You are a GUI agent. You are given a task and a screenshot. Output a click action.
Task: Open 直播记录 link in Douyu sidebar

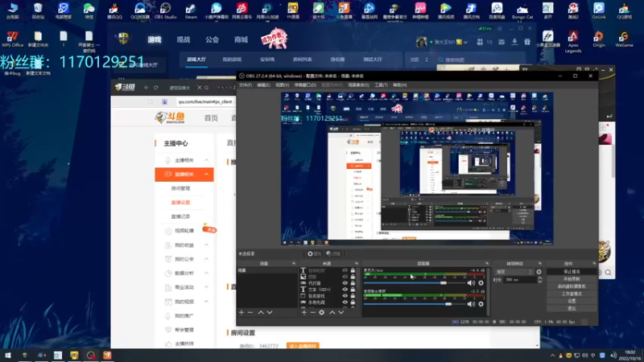click(180, 216)
